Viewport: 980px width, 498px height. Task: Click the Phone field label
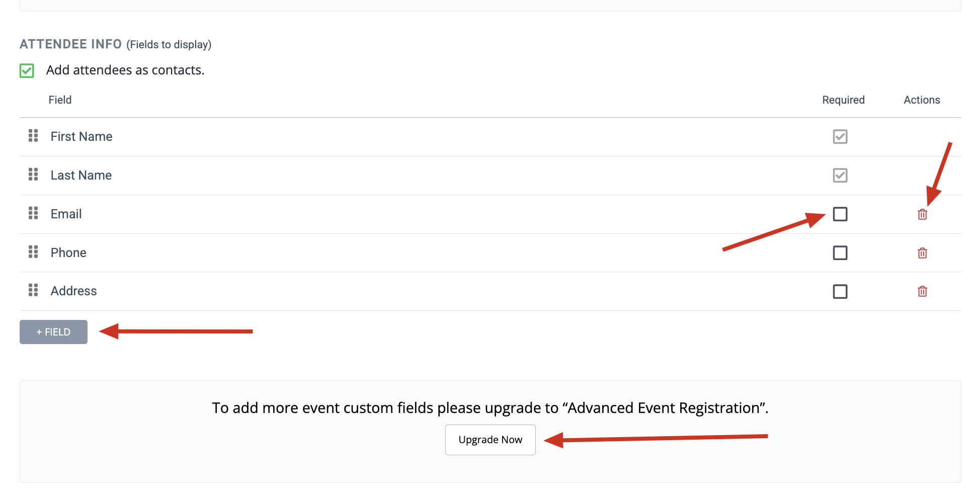[68, 253]
